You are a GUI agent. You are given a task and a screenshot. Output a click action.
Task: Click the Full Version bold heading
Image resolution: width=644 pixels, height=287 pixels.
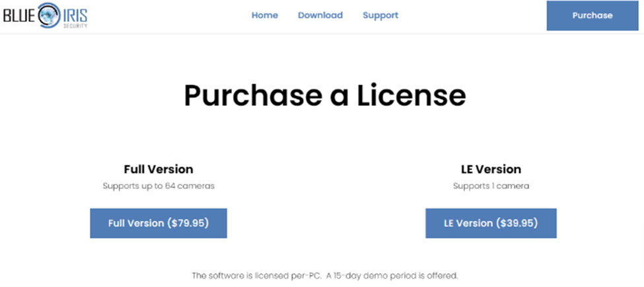pyautogui.click(x=159, y=169)
